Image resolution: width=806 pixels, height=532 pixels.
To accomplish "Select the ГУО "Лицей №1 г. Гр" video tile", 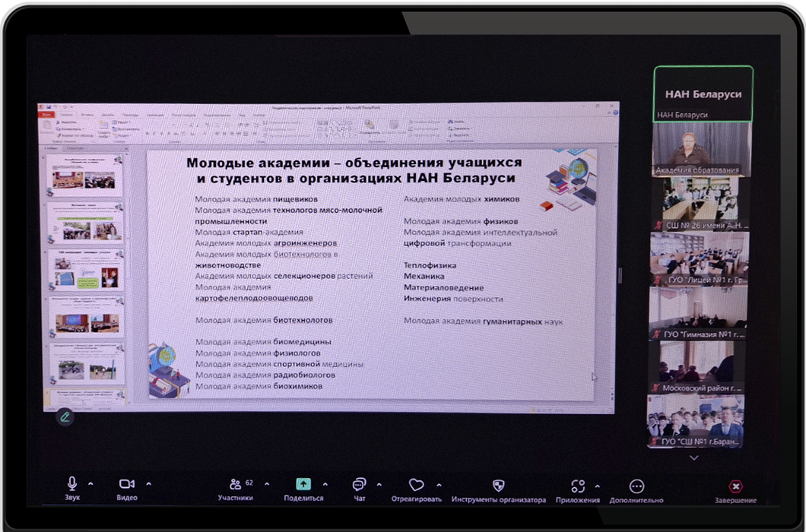I will coord(699,259).
